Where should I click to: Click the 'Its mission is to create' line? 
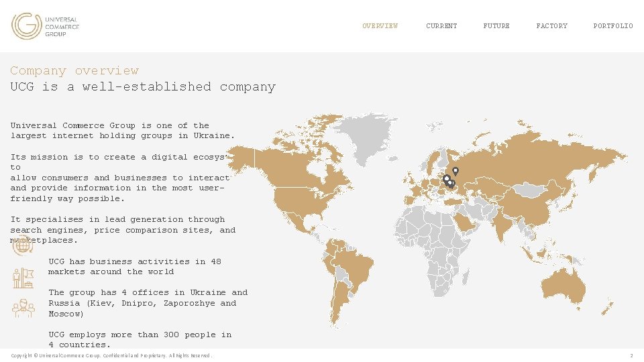click(x=118, y=157)
